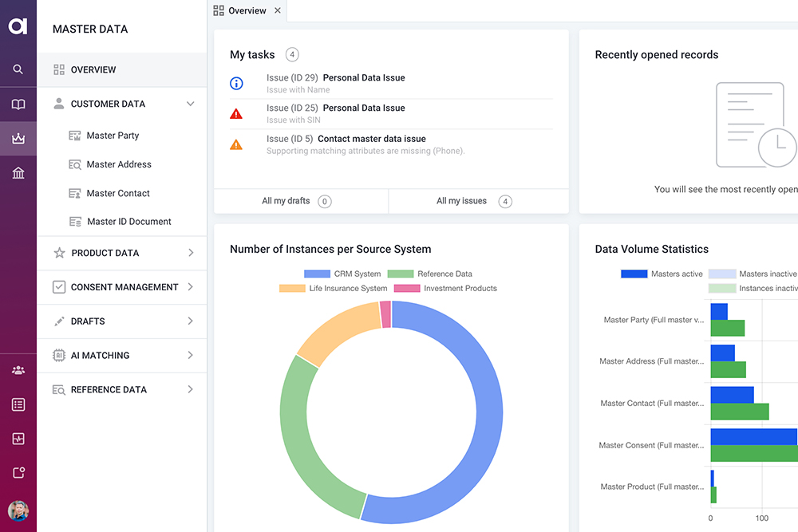Select the Overview menu item
Screen dimensions: 798x532
[122, 69]
